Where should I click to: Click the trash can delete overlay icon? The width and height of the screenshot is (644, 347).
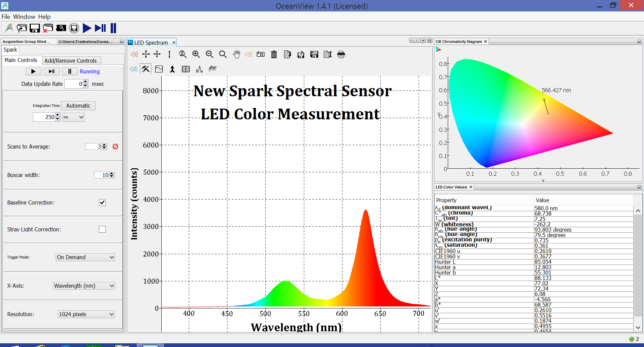[274, 54]
